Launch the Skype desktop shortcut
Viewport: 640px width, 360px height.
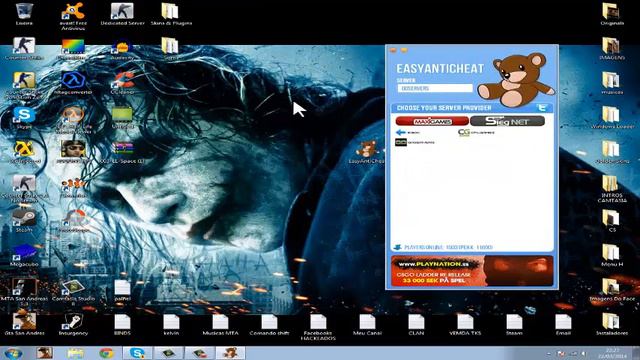24,118
